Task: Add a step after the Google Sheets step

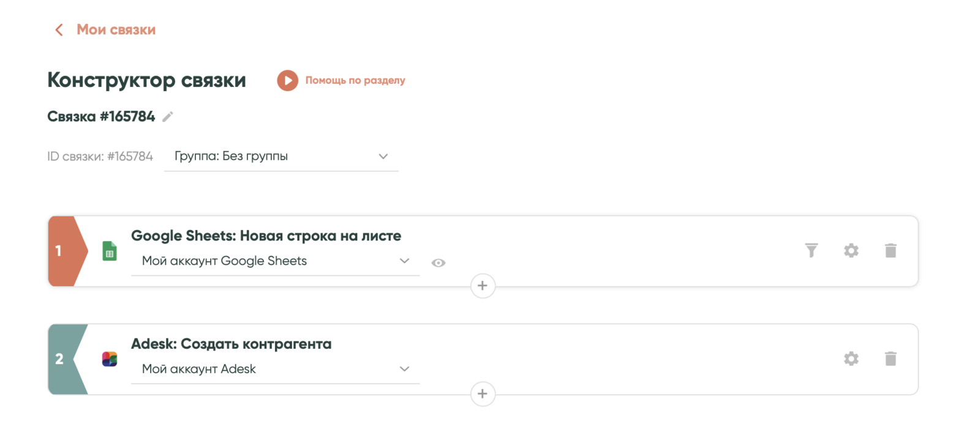Action: [483, 286]
